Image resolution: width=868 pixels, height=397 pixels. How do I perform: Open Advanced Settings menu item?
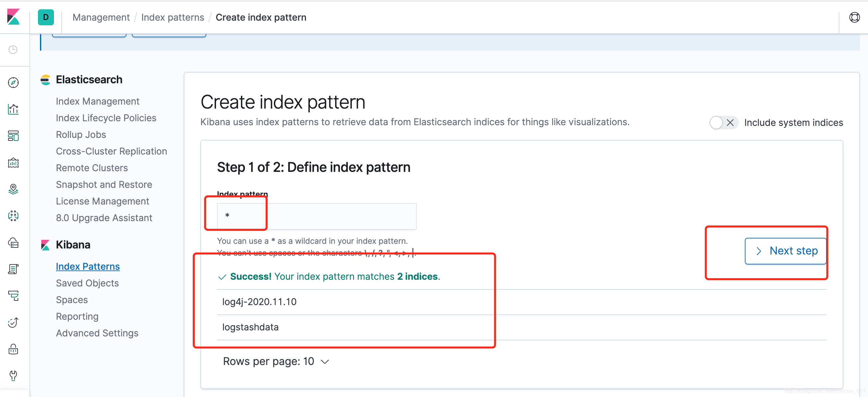coord(97,333)
